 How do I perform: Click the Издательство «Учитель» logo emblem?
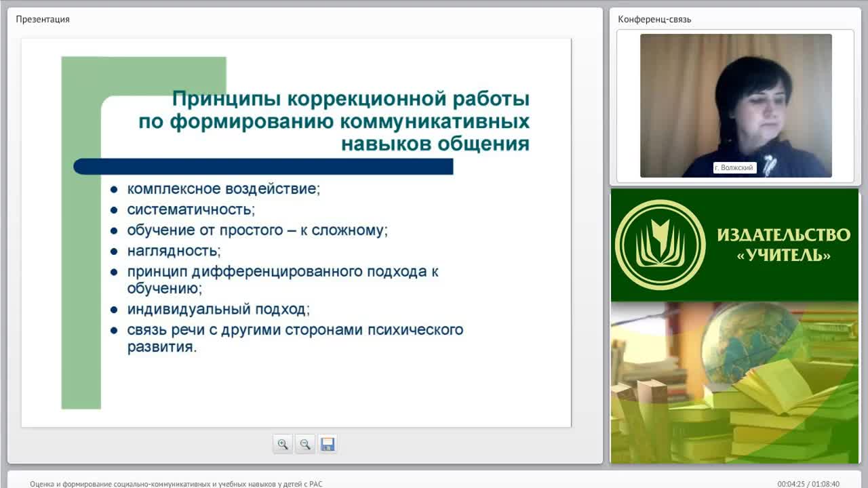pos(660,245)
